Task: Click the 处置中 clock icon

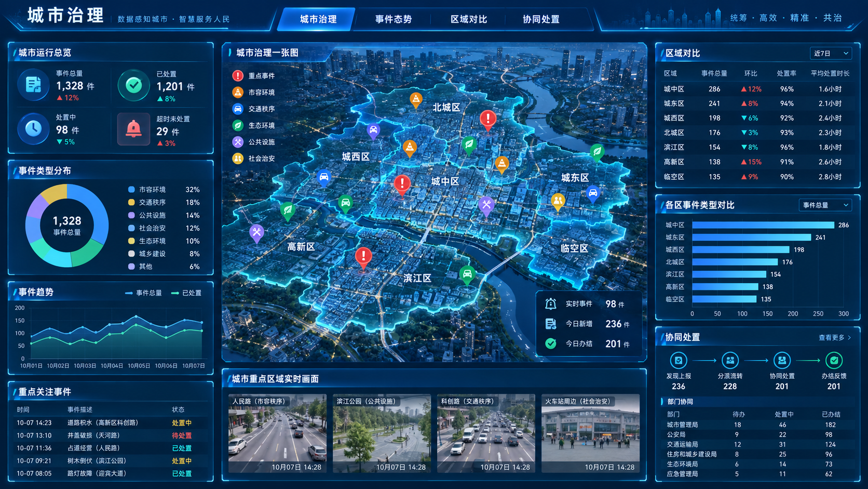Action: tap(33, 128)
